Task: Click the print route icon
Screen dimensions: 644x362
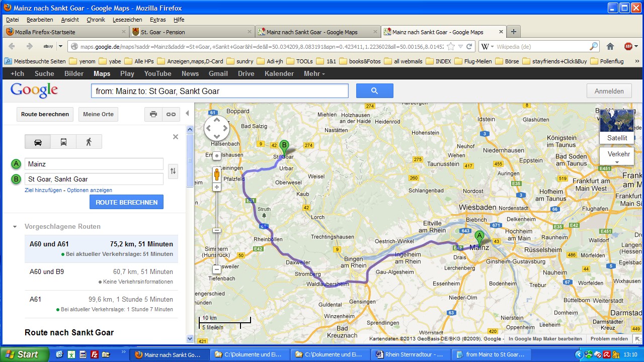Action: click(153, 114)
